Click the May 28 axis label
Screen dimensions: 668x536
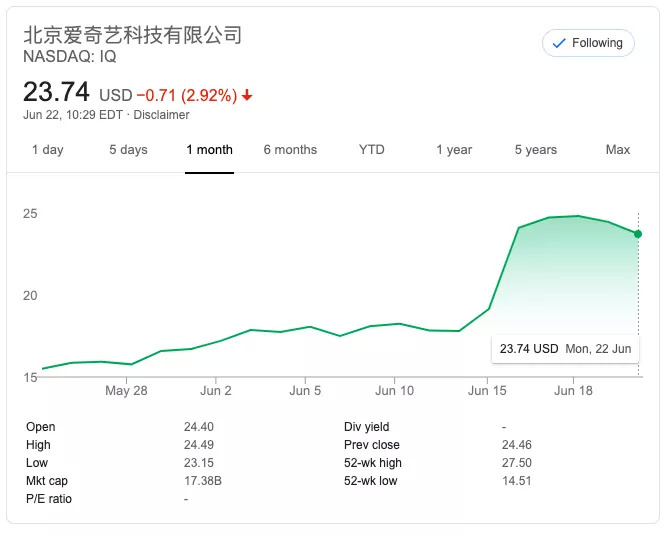pos(126,391)
